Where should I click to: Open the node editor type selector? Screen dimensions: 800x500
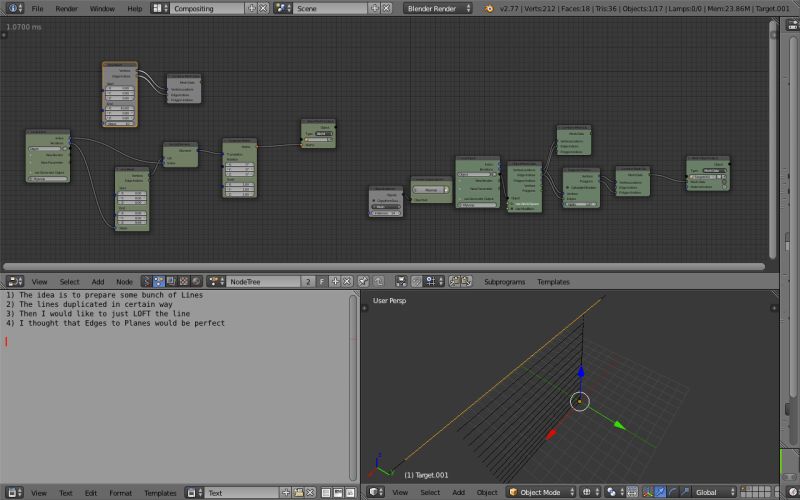[15, 281]
